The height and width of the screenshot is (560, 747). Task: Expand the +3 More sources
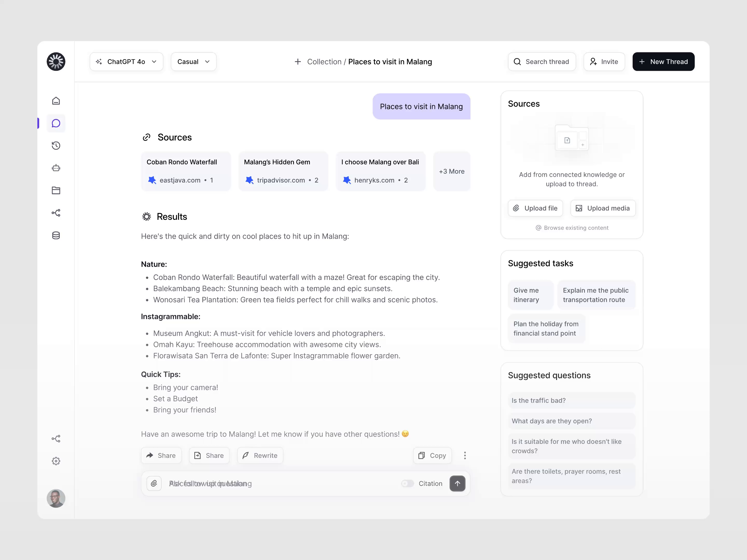452,171
